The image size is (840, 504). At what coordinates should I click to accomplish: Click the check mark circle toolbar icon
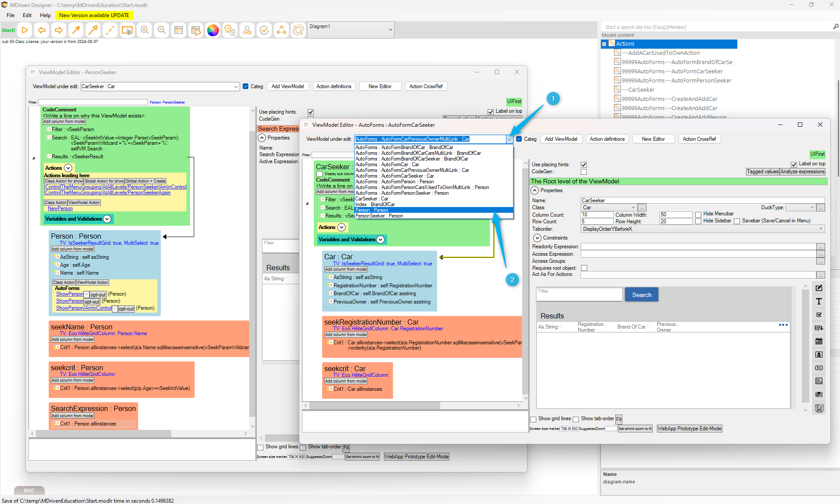point(264,30)
